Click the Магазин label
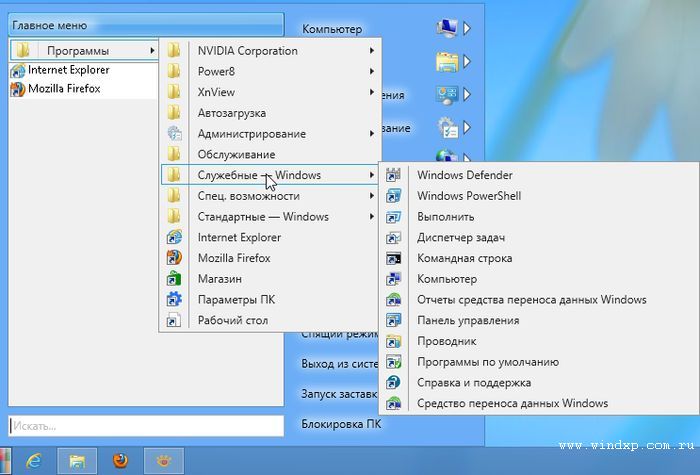Viewport: 700px width, 475px height. point(220,279)
